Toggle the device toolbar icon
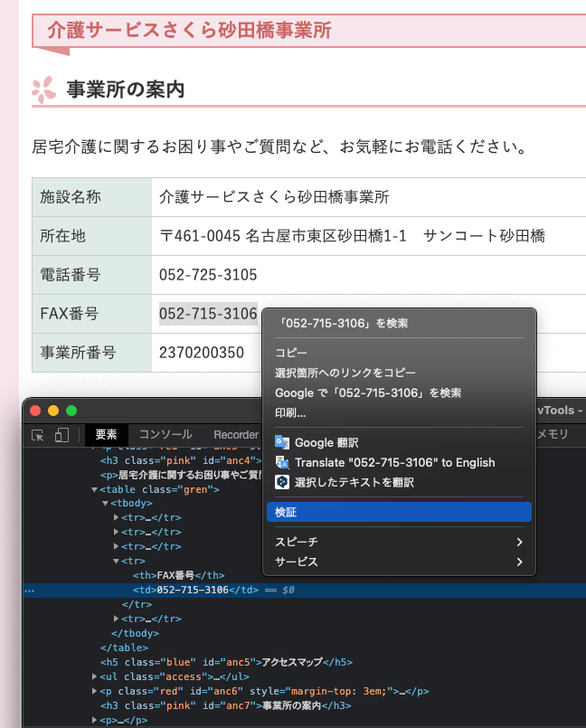586x728 pixels. [61, 435]
